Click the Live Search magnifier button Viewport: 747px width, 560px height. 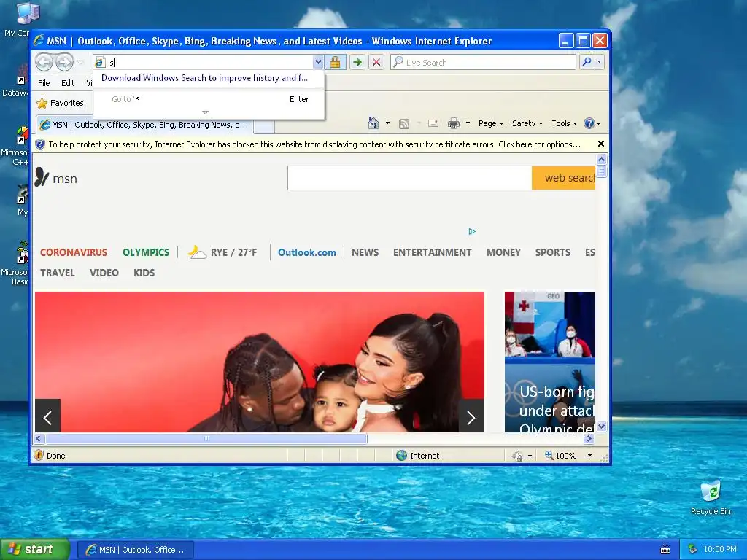(587, 62)
